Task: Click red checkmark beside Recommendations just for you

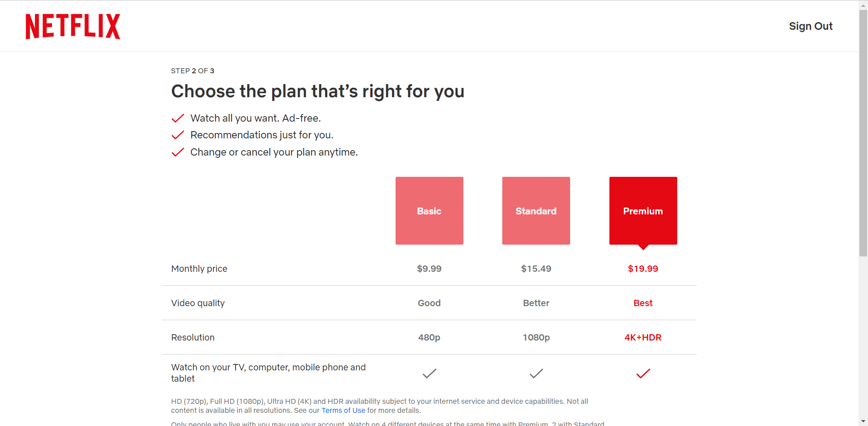Action: [178, 135]
